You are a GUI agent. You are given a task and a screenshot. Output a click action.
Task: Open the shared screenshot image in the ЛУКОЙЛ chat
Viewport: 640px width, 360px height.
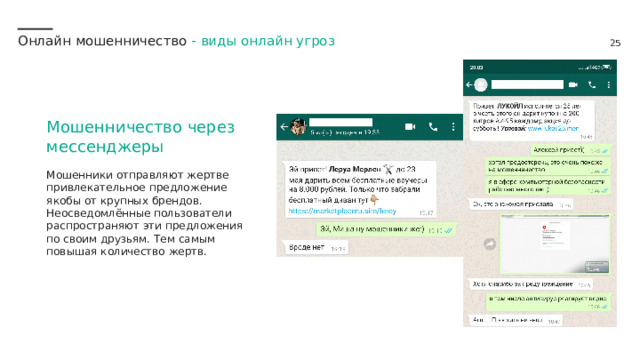point(554,244)
